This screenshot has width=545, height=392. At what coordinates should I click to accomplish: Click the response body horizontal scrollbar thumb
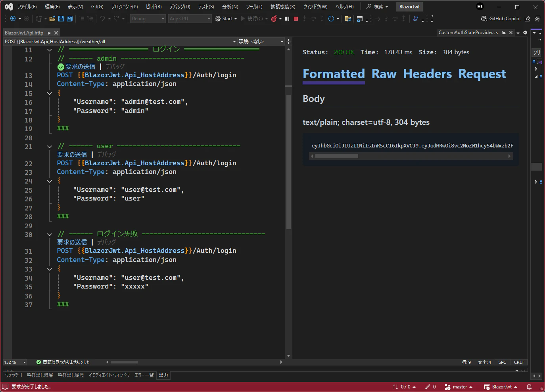(336, 156)
